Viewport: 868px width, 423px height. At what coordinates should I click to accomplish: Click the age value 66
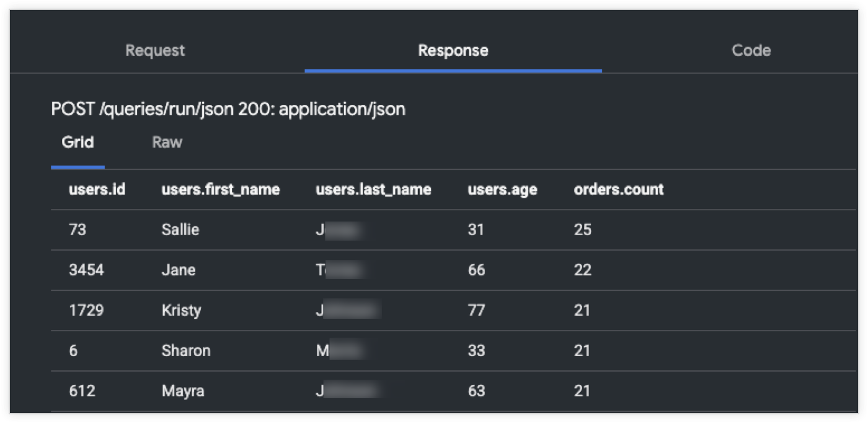pyautogui.click(x=476, y=270)
